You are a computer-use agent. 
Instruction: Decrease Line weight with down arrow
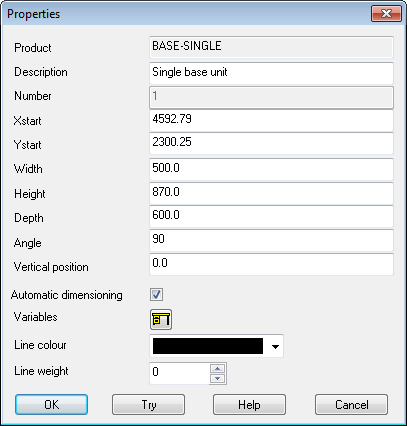click(x=218, y=379)
